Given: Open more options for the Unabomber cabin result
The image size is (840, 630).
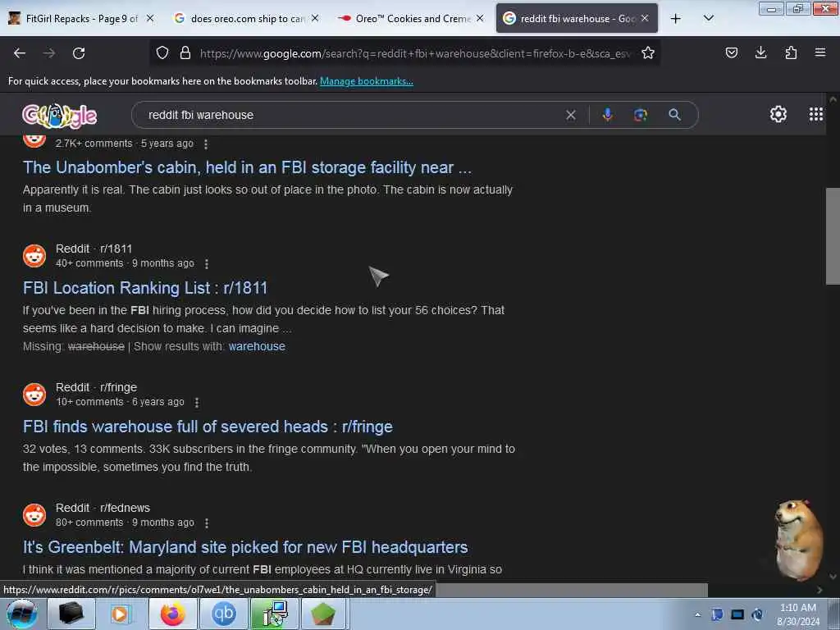Looking at the screenshot, I should tap(206, 144).
